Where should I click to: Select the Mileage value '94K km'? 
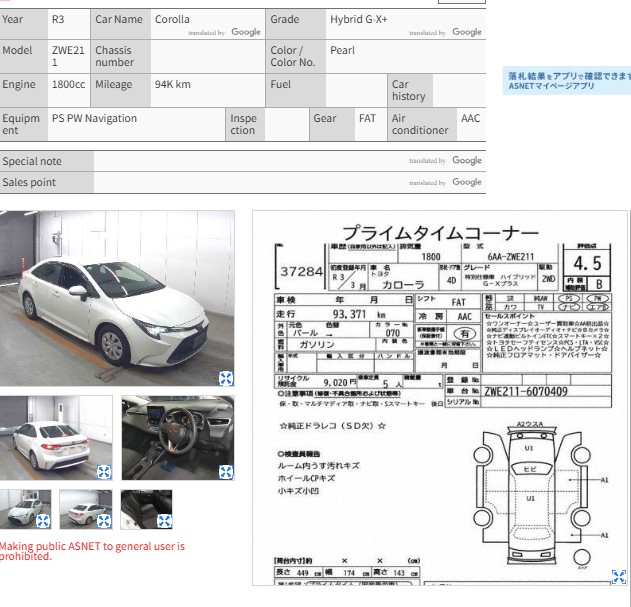173,85
